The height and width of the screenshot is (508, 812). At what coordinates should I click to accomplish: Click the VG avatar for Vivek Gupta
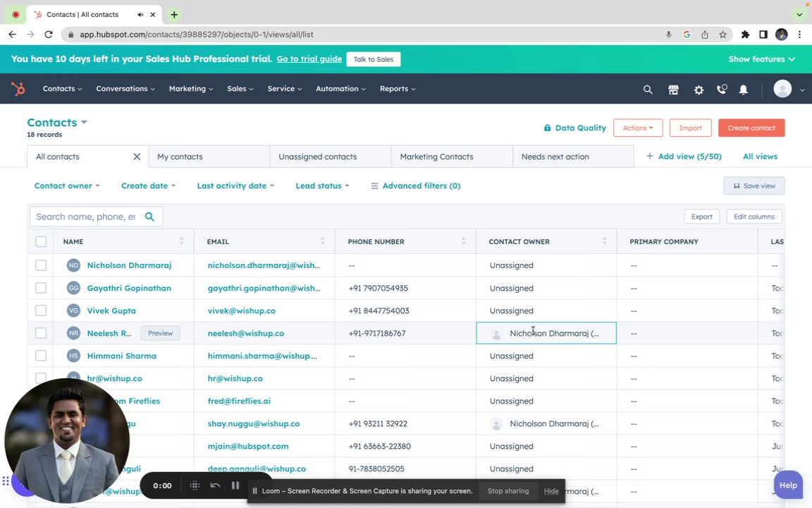[73, 310]
